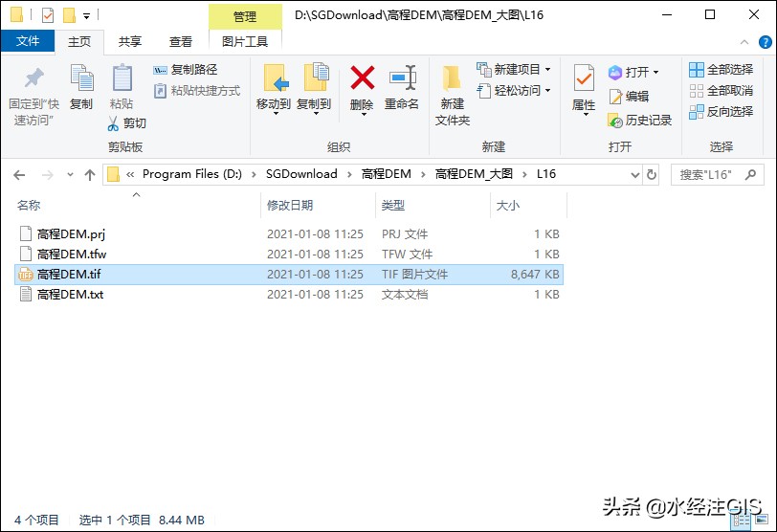Screen dimensions: 777x532
Task: Go Forward with the right arrow
Action: [48, 175]
